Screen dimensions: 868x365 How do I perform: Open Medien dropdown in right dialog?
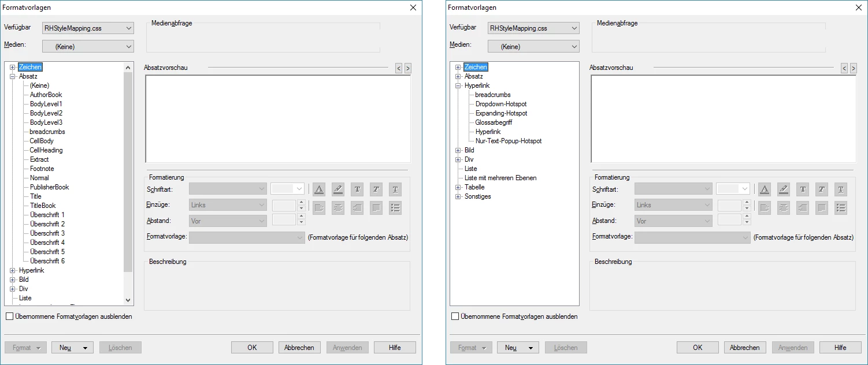[x=533, y=46]
